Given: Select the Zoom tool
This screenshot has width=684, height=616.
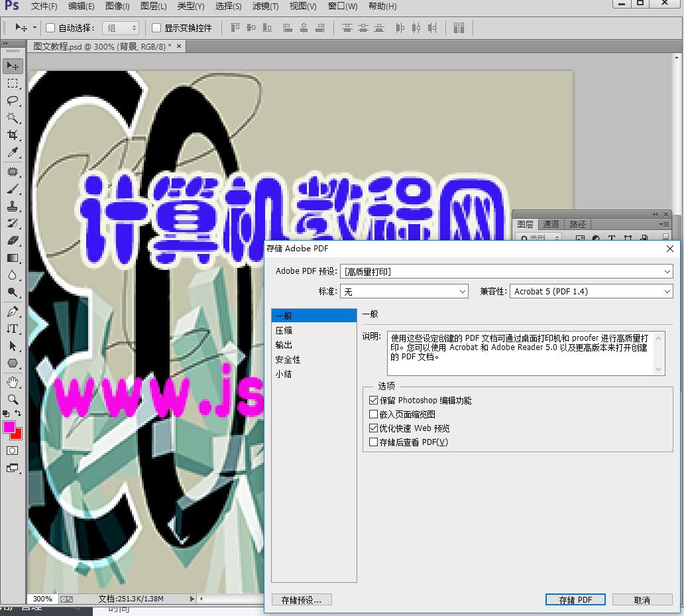Looking at the screenshot, I should coord(13,400).
